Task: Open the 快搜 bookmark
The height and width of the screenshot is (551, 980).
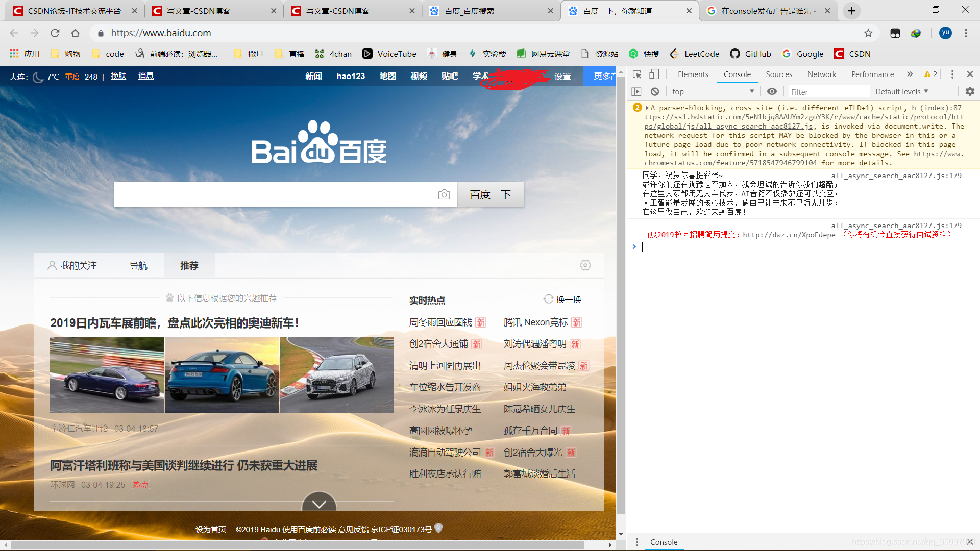Action: coord(644,54)
